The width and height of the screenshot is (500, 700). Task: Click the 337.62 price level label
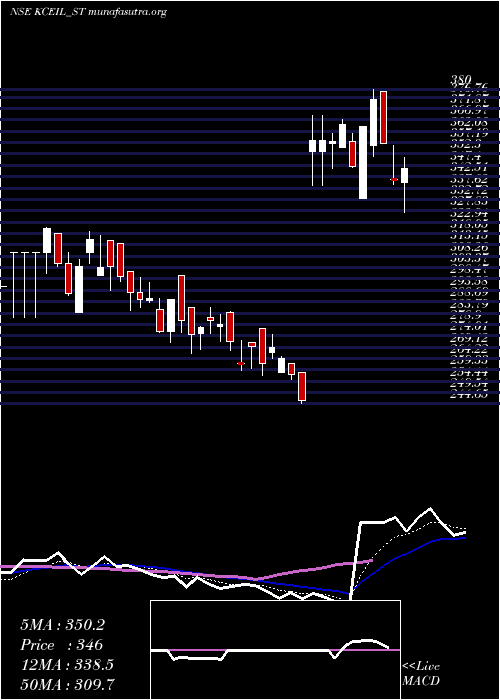click(x=469, y=179)
